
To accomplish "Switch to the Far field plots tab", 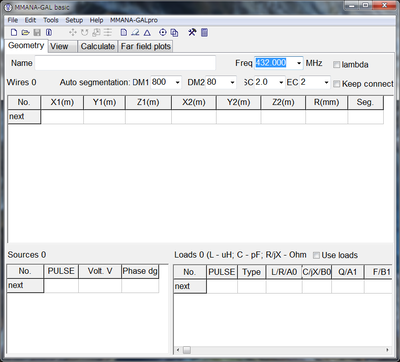I will (x=146, y=46).
